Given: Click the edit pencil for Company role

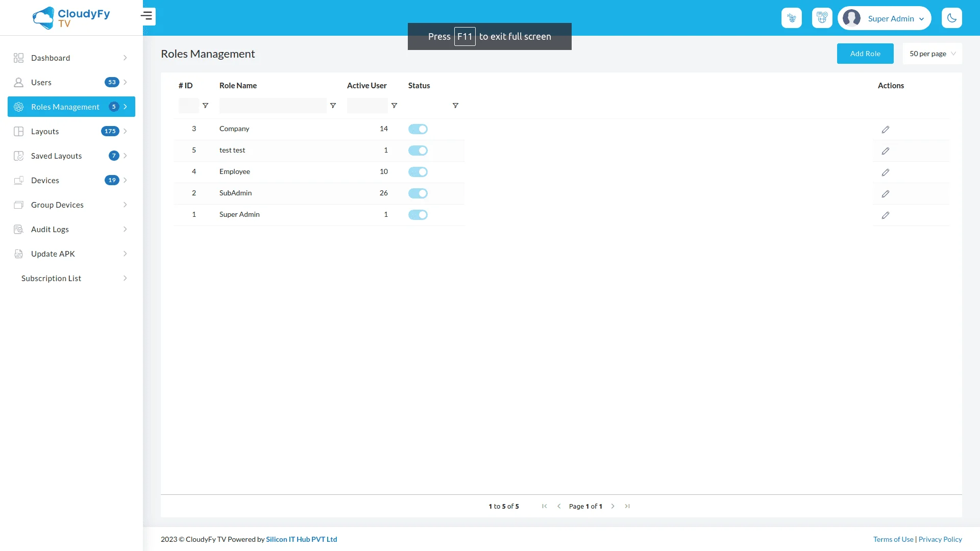Looking at the screenshot, I should click(x=886, y=130).
